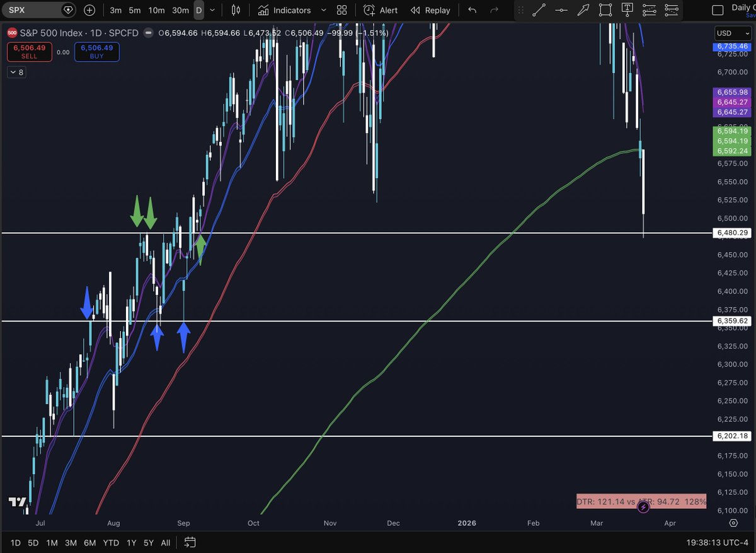Set date range to YTD
The height and width of the screenshot is (553, 756).
(111, 542)
